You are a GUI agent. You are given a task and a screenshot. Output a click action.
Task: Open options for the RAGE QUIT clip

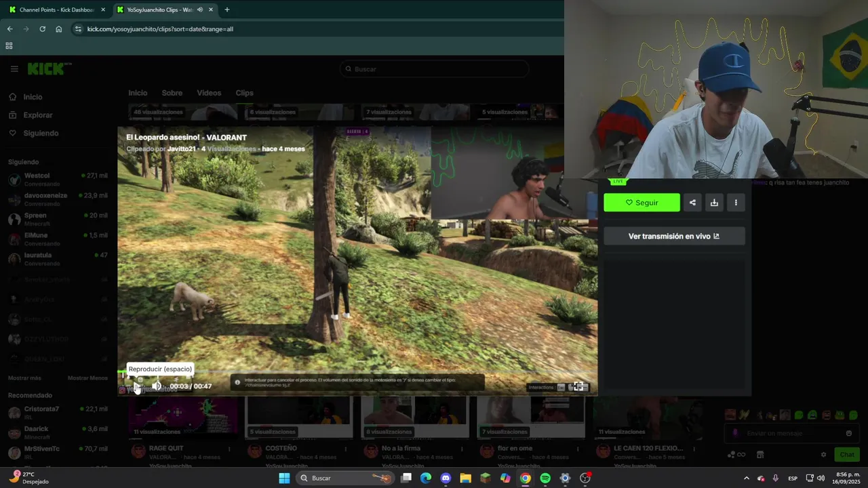[x=229, y=449]
